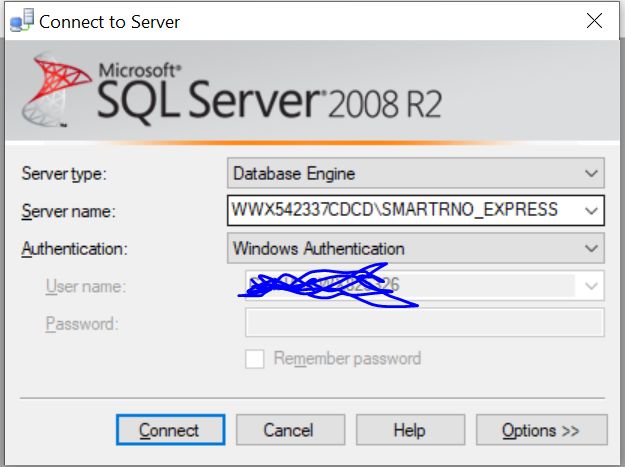Close the Connect to Server dialog
625x467 pixels.
594,21
